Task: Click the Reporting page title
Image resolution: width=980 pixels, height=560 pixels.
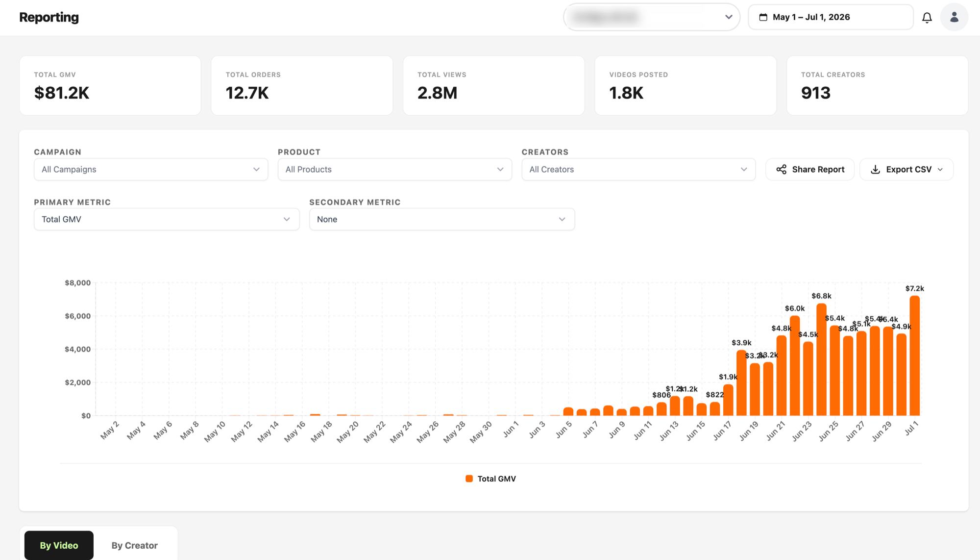Action: pos(49,17)
